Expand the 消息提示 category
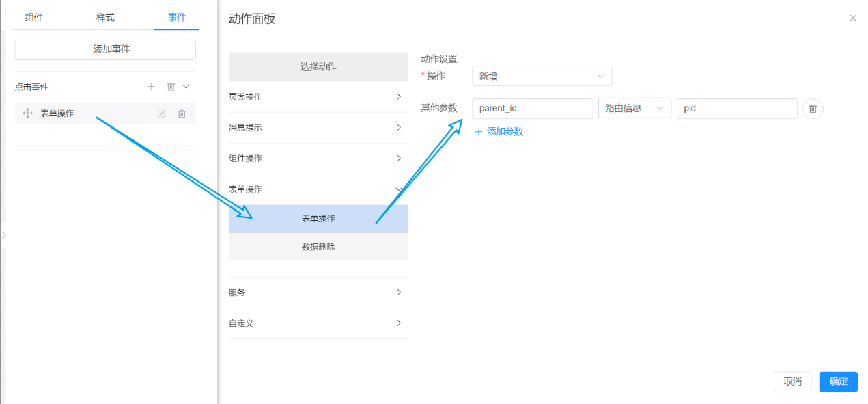The image size is (868, 404). coord(318,128)
